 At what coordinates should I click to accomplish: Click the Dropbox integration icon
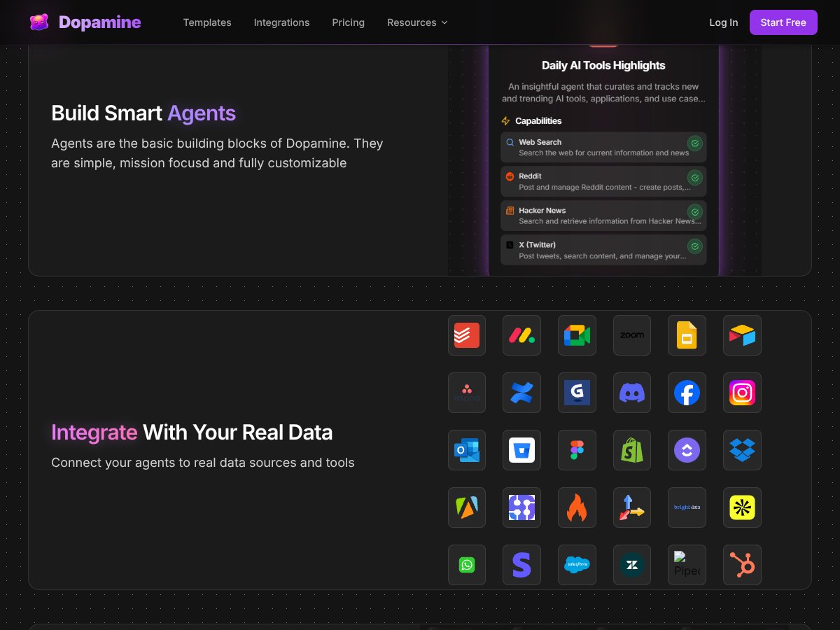pos(742,450)
